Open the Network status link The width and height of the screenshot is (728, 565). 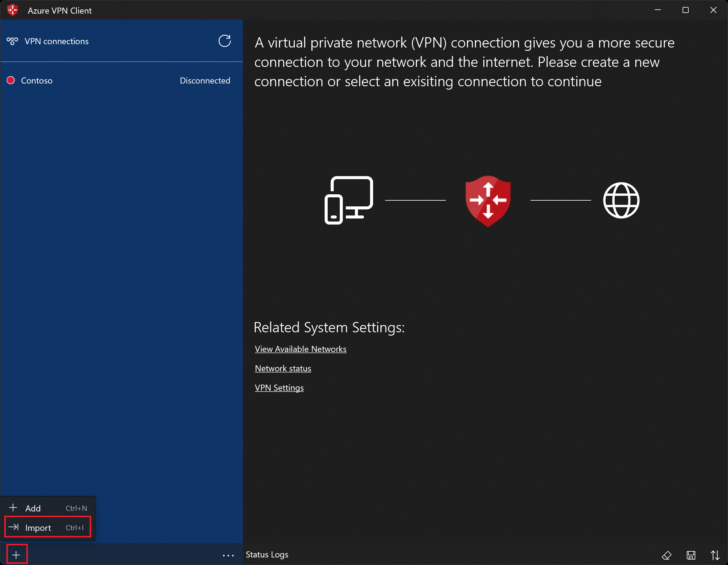(283, 368)
